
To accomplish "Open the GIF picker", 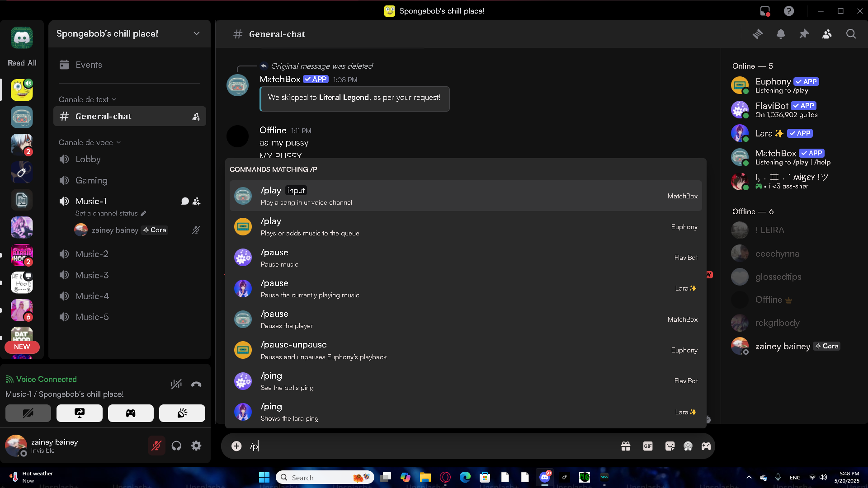I will click(647, 446).
